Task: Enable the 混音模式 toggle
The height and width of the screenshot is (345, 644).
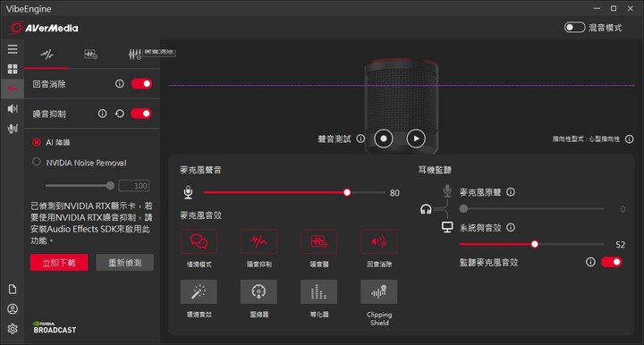Action: pyautogui.click(x=574, y=28)
